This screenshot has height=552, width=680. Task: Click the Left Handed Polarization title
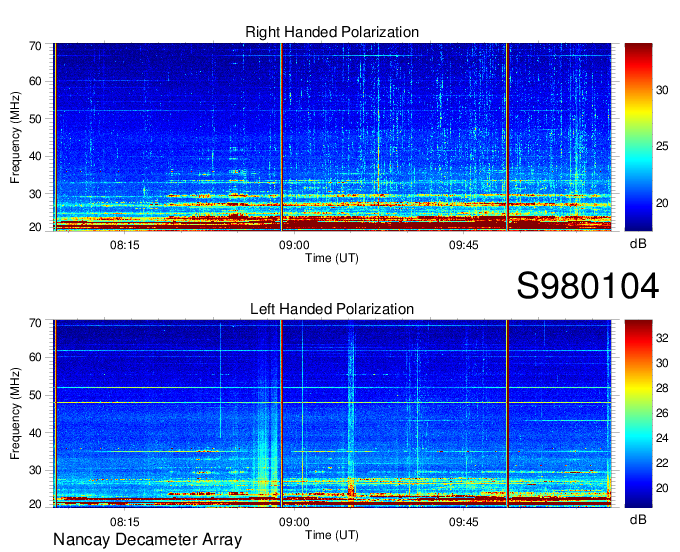click(332, 309)
